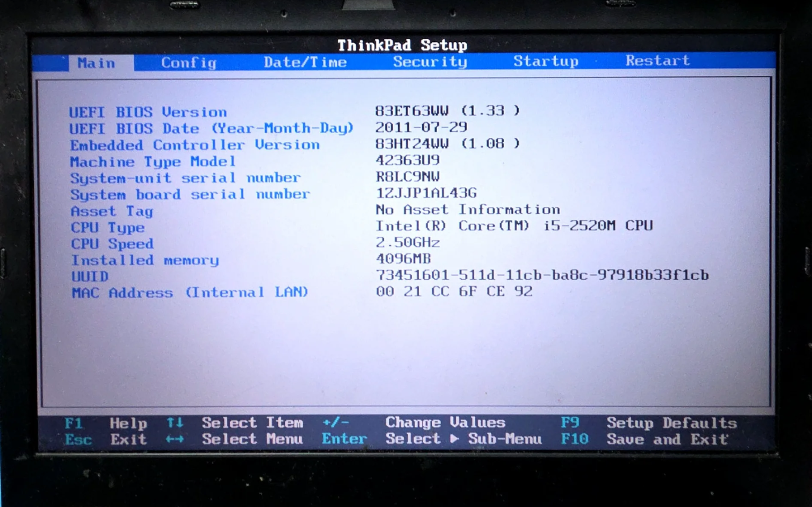
Task: Click the CPU Speed label
Action: [112, 244]
